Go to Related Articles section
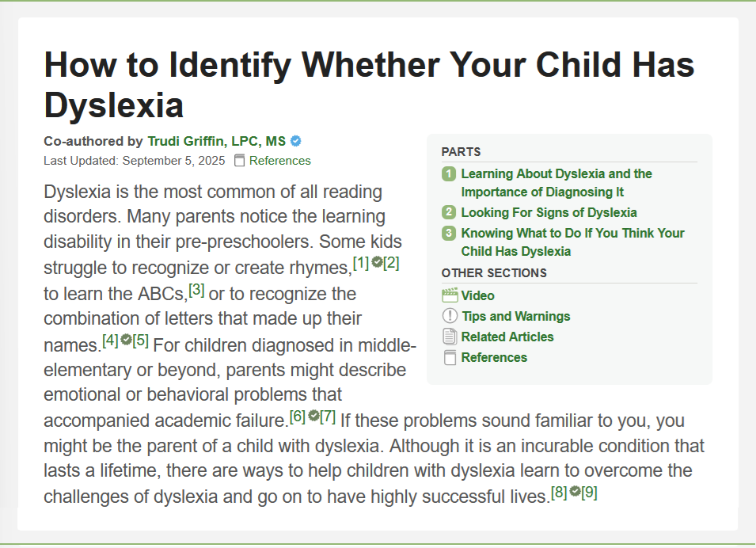Image resolution: width=756 pixels, height=548 pixels. coord(507,337)
